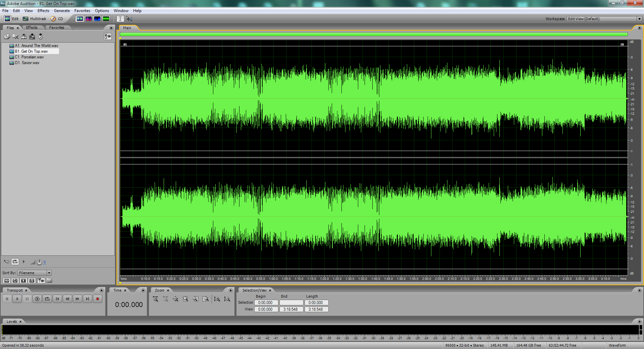Click the Close File icon in Files panel

(x=15, y=37)
